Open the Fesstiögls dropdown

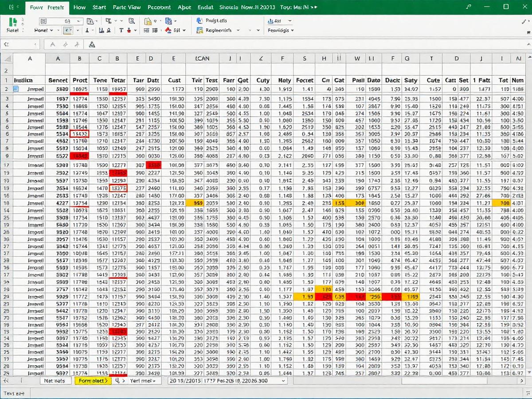tap(292, 31)
